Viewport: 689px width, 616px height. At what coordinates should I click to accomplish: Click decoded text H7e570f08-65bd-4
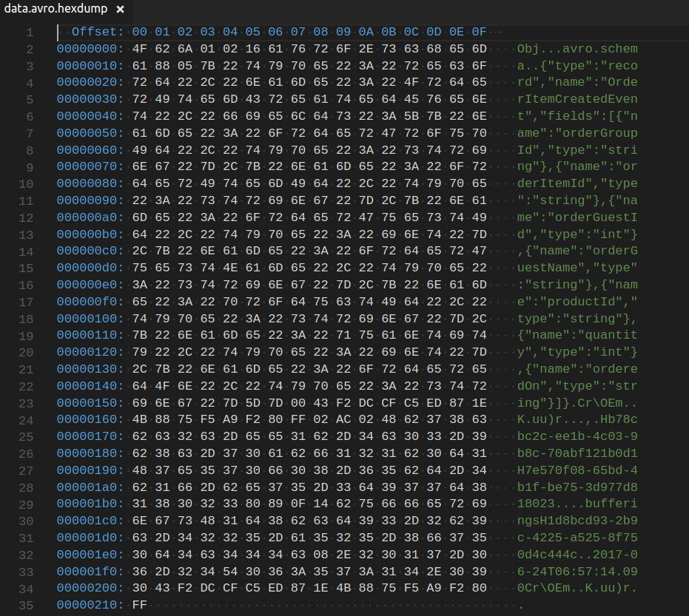coord(577,470)
